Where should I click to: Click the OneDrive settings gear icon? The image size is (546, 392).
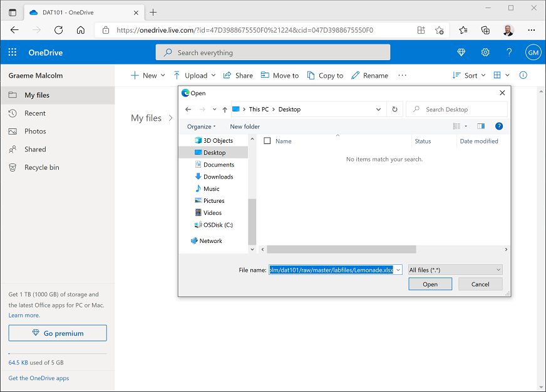click(x=485, y=53)
